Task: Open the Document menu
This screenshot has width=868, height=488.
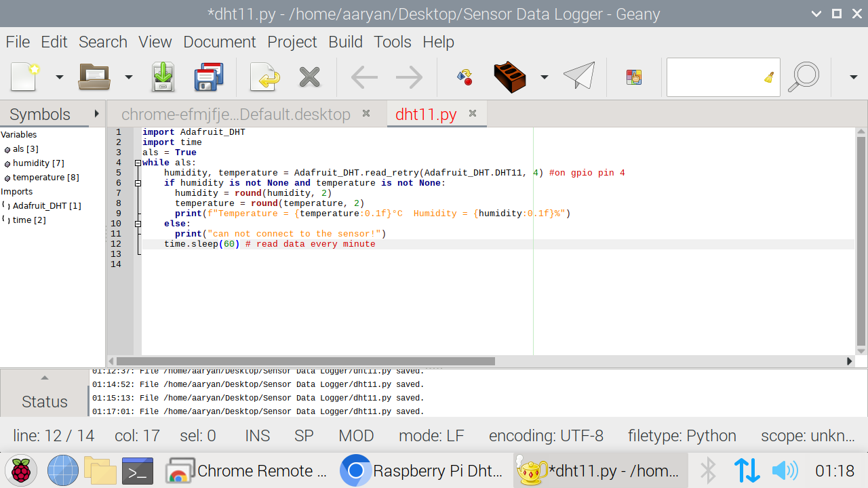Action: coord(220,42)
